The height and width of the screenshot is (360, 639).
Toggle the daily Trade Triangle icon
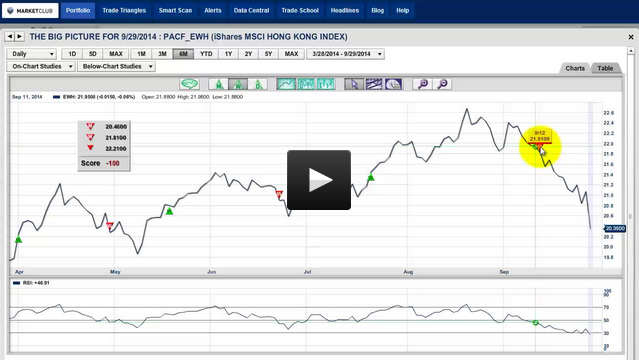(258, 84)
